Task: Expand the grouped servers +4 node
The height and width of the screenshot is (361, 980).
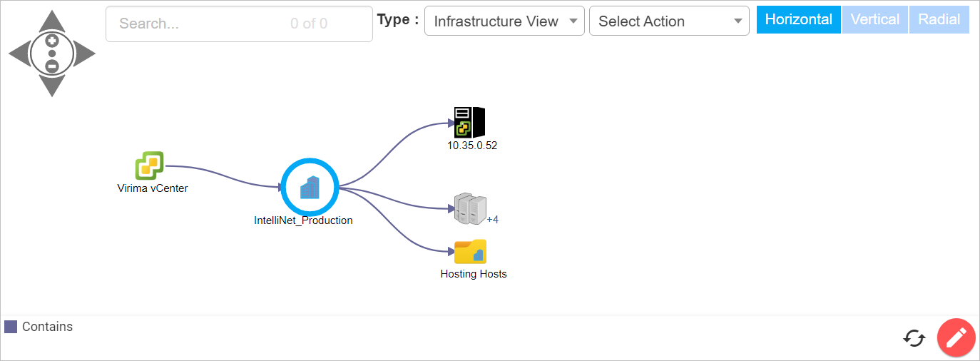Action: click(469, 208)
